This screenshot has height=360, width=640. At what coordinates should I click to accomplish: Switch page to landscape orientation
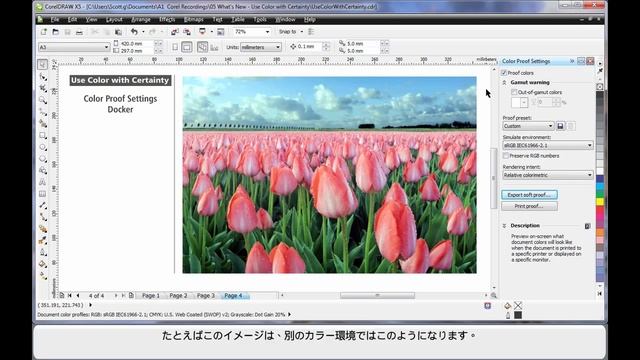tap(187, 47)
